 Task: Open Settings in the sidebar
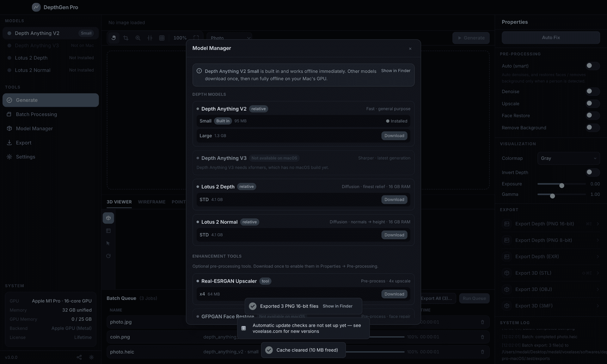pos(51,157)
